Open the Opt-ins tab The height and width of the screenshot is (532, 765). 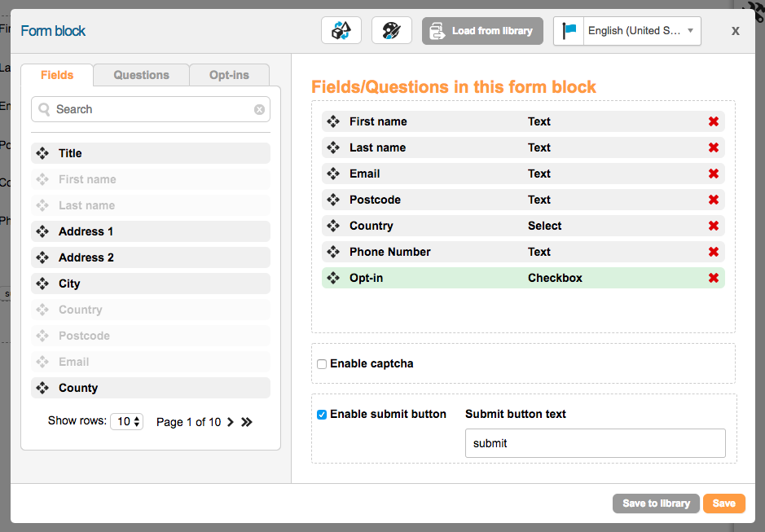pos(229,75)
